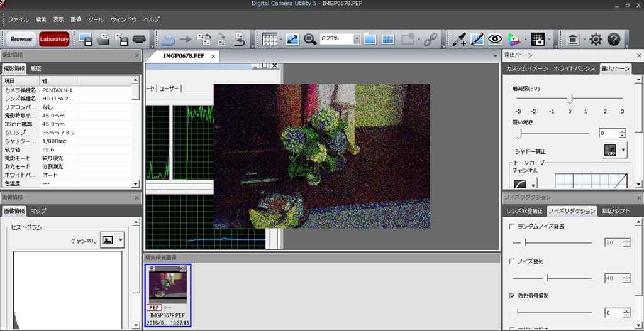The height and width of the screenshot is (331, 644).
Task: Enable the ランダムノイズ除去 checkbox
Action: point(512,226)
